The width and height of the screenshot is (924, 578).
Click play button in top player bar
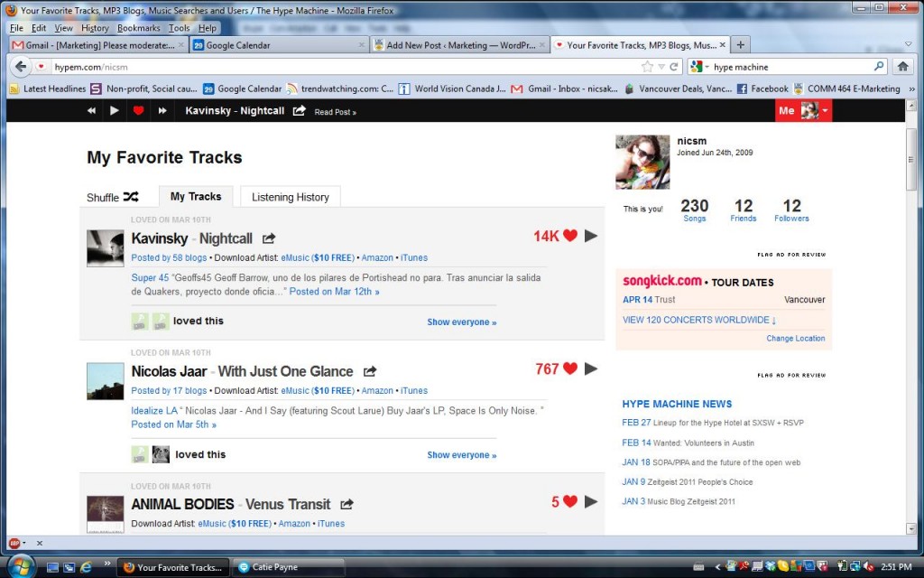pyautogui.click(x=115, y=110)
